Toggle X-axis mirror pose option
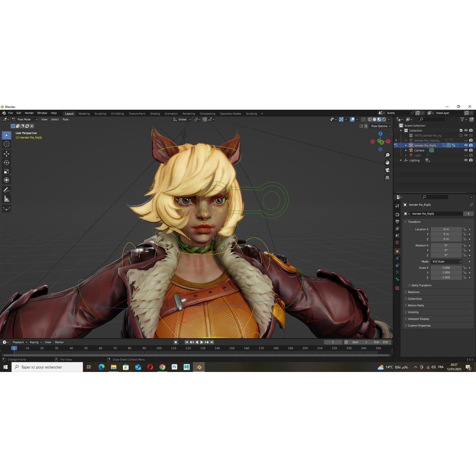Screen dimensions: 476x476 click(x=366, y=126)
